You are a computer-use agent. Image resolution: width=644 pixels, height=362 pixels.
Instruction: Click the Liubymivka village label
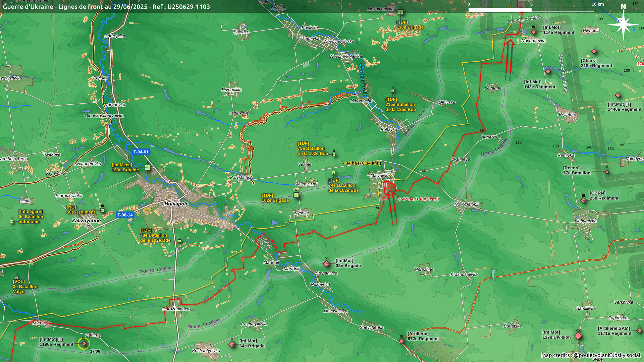point(586,221)
